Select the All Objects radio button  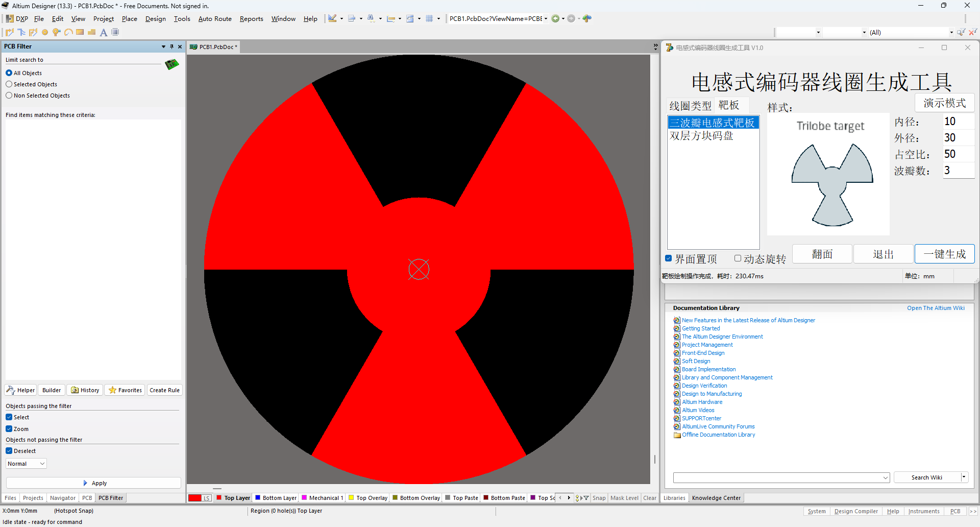(x=9, y=73)
